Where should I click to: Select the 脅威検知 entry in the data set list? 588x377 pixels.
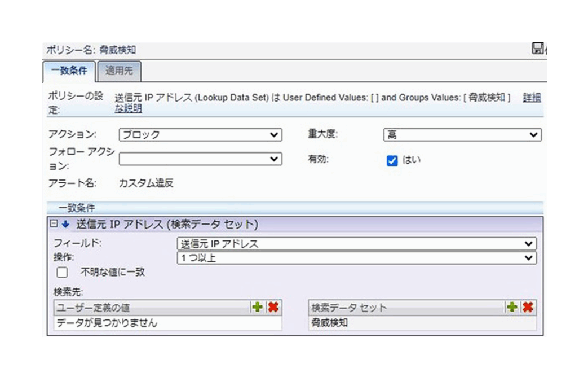[330, 323]
